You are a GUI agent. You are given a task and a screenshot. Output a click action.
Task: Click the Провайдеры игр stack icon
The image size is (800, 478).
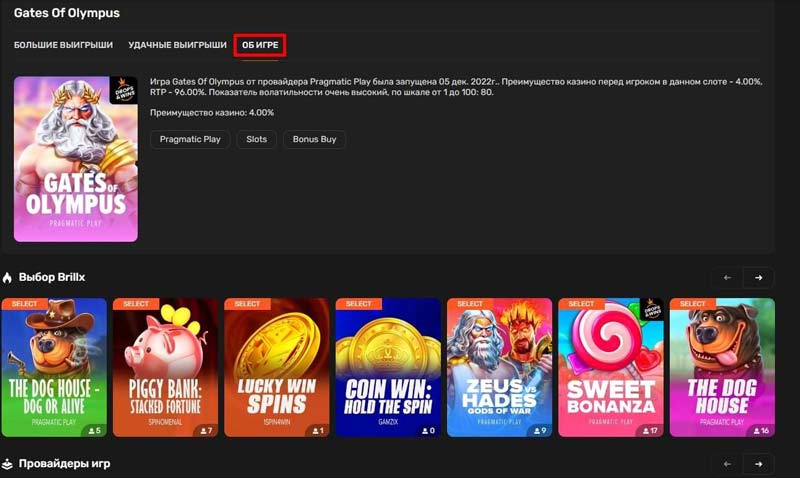(7, 464)
